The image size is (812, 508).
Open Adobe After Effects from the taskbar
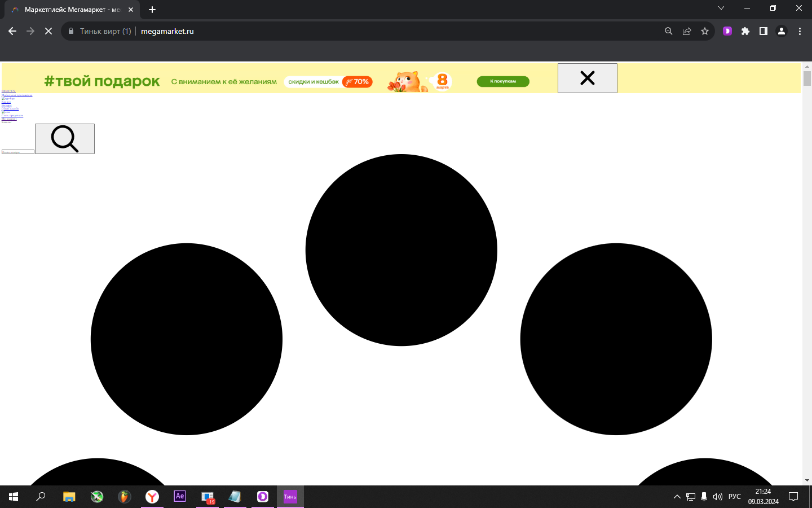[x=180, y=497]
